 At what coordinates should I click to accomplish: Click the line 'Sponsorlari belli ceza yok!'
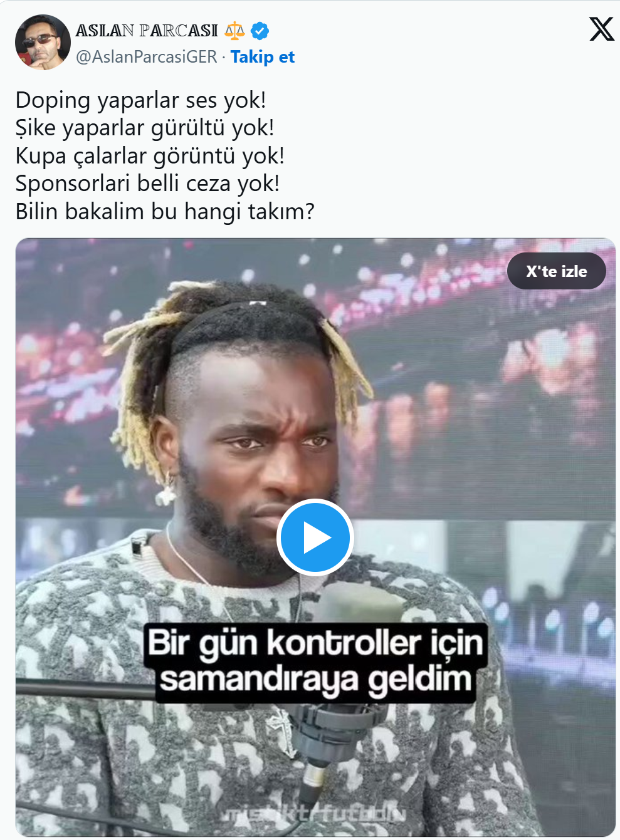(147, 184)
